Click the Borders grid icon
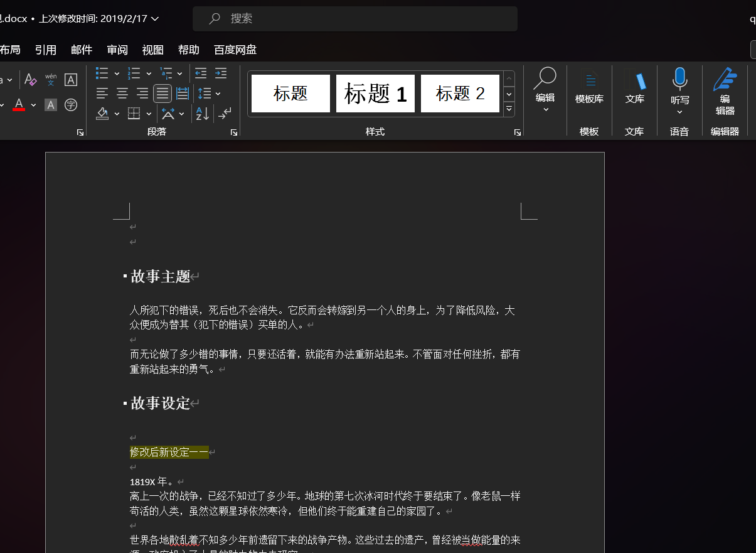The image size is (756, 553). click(x=134, y=114)
